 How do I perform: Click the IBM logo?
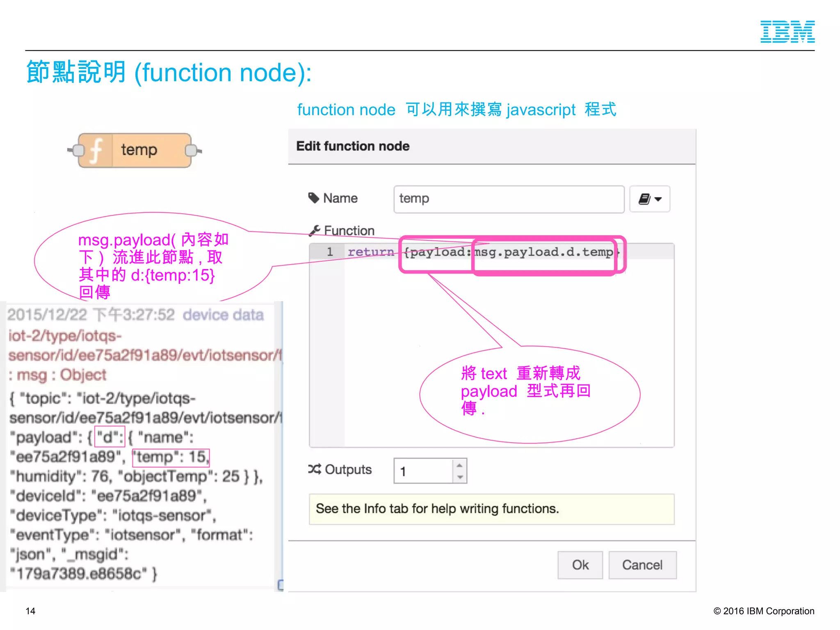(787, 32)
